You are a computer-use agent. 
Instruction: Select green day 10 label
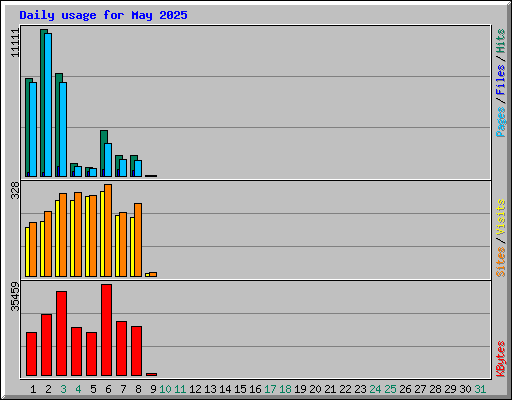[165, 389]
